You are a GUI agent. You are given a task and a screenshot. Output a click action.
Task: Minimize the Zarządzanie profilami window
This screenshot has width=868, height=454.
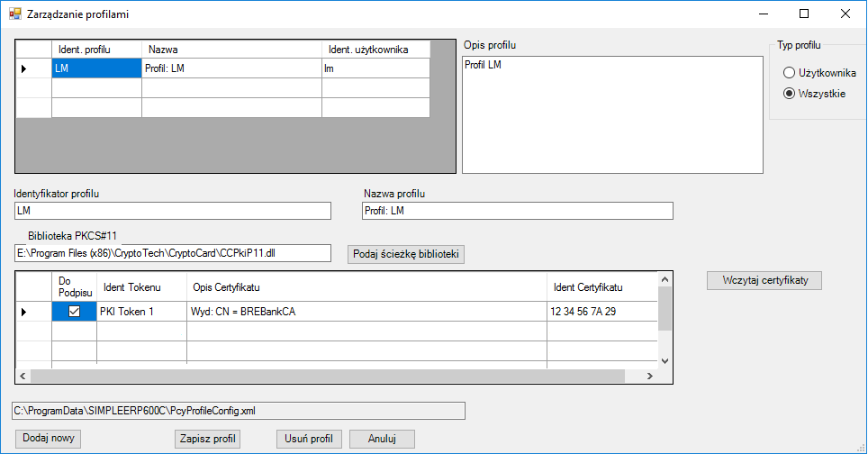pos(764,14)
